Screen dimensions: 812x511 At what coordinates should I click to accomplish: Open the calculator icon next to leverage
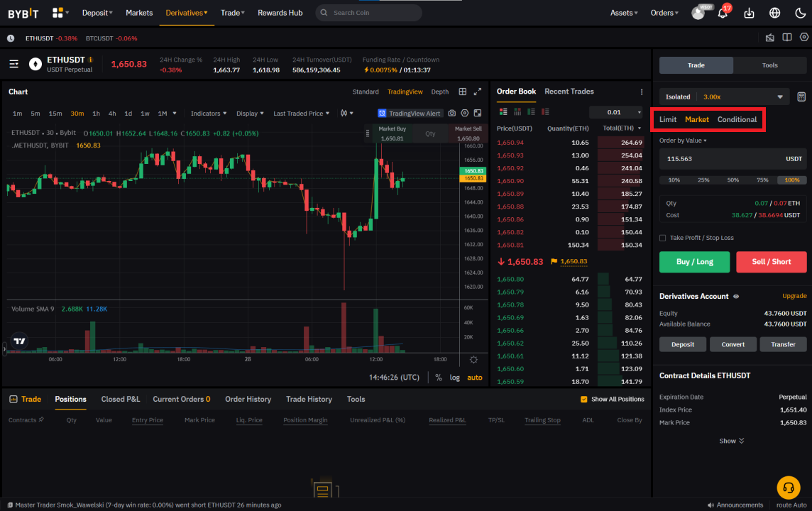point(801,97)
